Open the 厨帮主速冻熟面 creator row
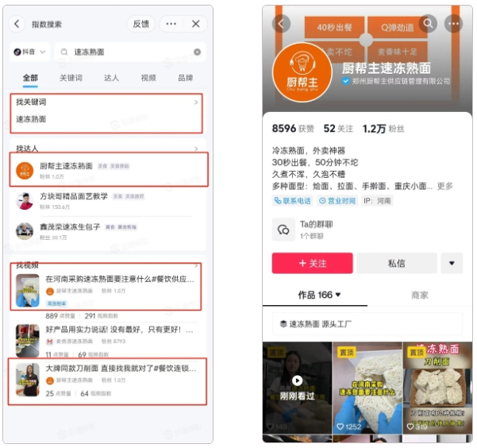This screenshot has height=448, width=477. pos(109,170)
